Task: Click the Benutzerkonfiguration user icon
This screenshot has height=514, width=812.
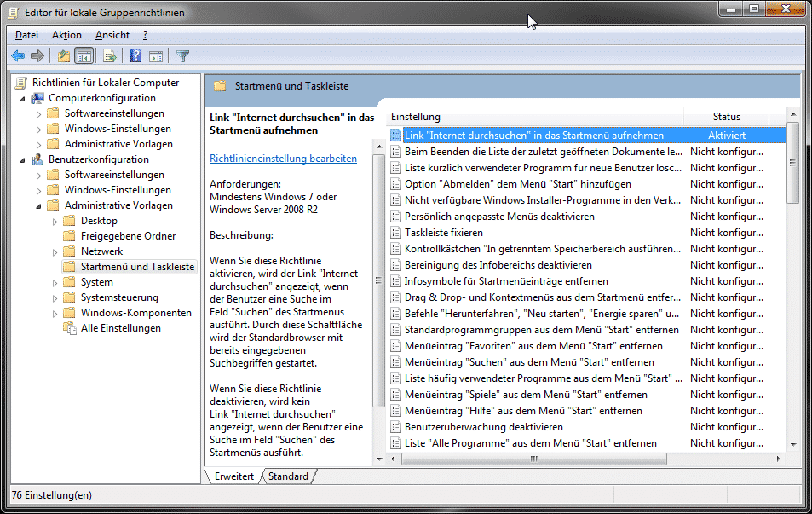Action: tap(37, 159)
